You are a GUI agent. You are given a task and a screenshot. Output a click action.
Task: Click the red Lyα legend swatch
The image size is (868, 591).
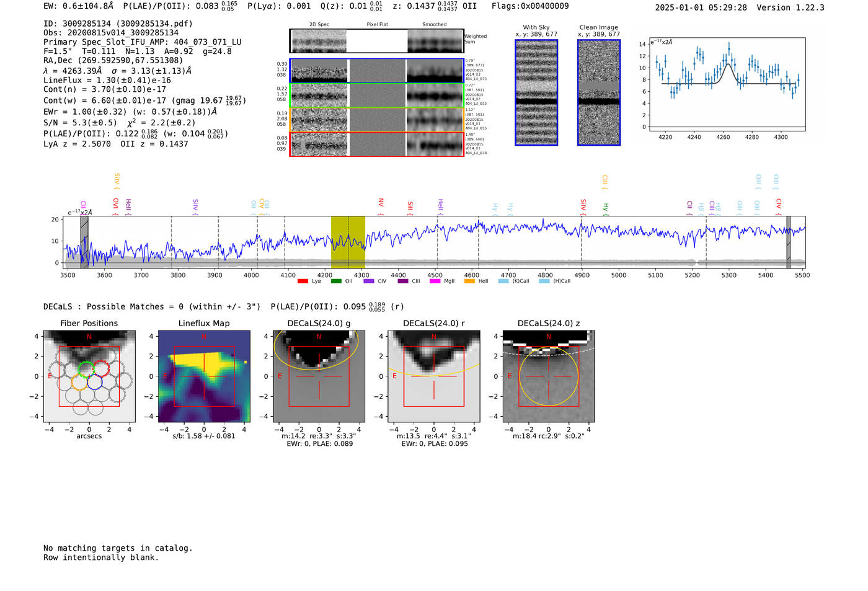(x=303, y=281)
